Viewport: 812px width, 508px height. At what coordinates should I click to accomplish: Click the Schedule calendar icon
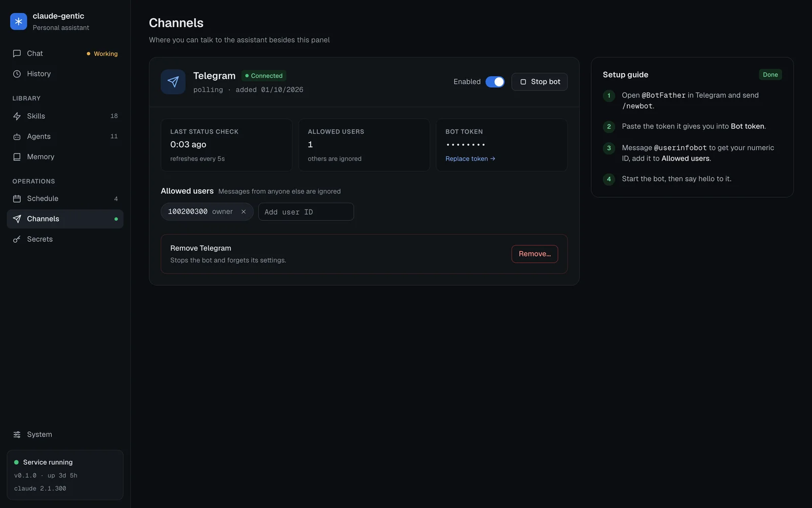pyautogui.click(x=17, y=199)
